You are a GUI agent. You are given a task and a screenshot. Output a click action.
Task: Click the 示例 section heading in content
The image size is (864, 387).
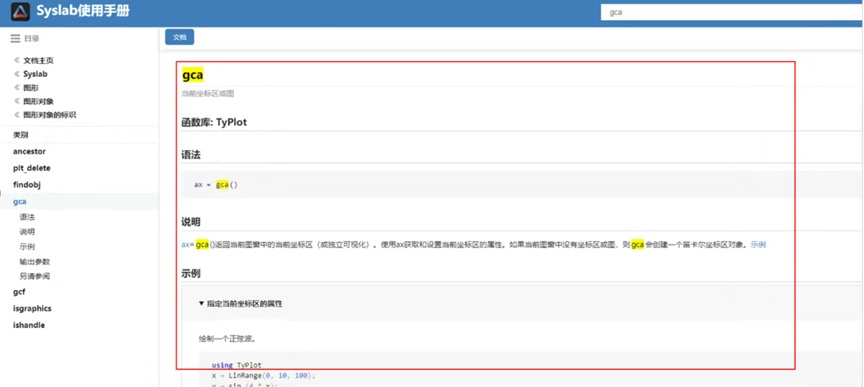pos(191,273)
